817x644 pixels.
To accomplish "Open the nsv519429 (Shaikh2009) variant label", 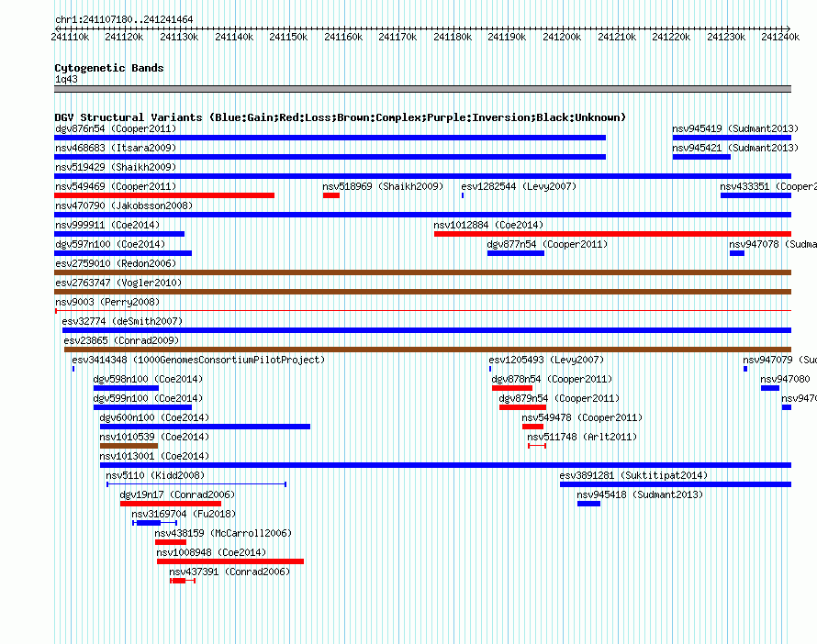I will coord(116,167).
